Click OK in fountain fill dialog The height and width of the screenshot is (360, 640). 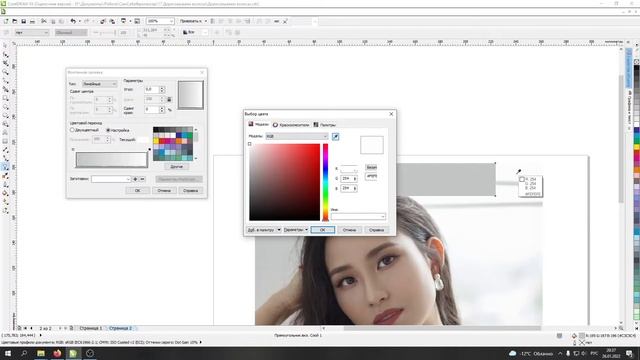[x=138, y=191]
